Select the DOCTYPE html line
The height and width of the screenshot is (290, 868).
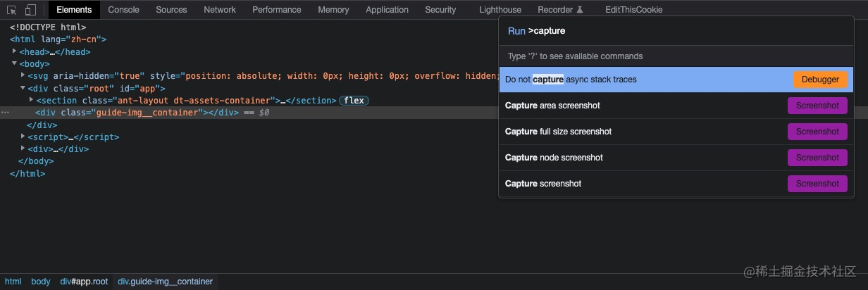click(48, 27)
